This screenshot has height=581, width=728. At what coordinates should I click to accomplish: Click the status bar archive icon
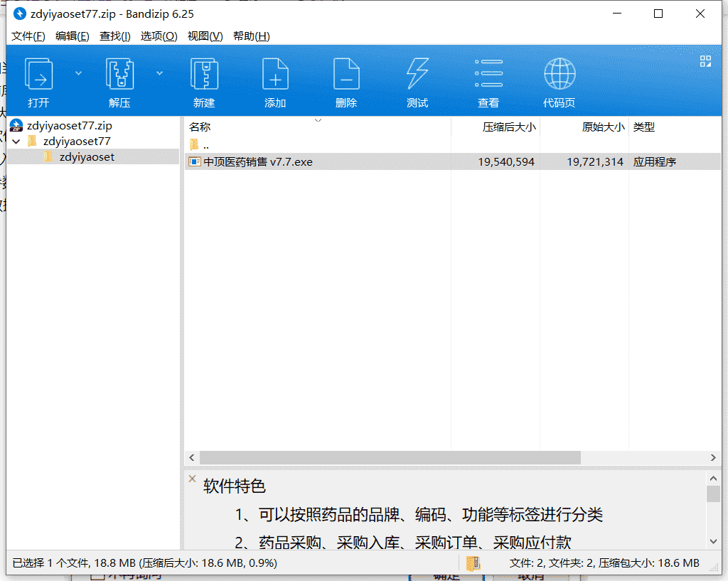473,563
